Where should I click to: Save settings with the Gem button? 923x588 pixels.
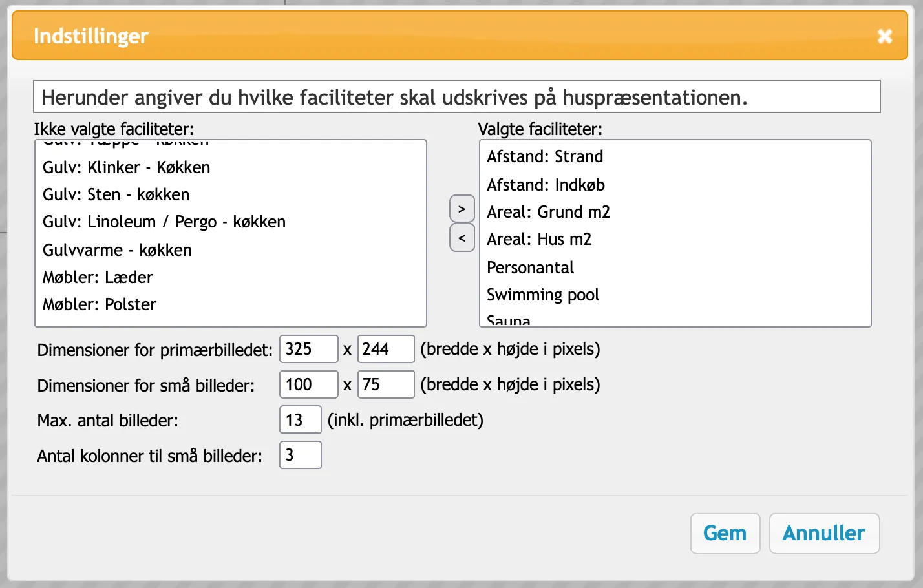725,533
